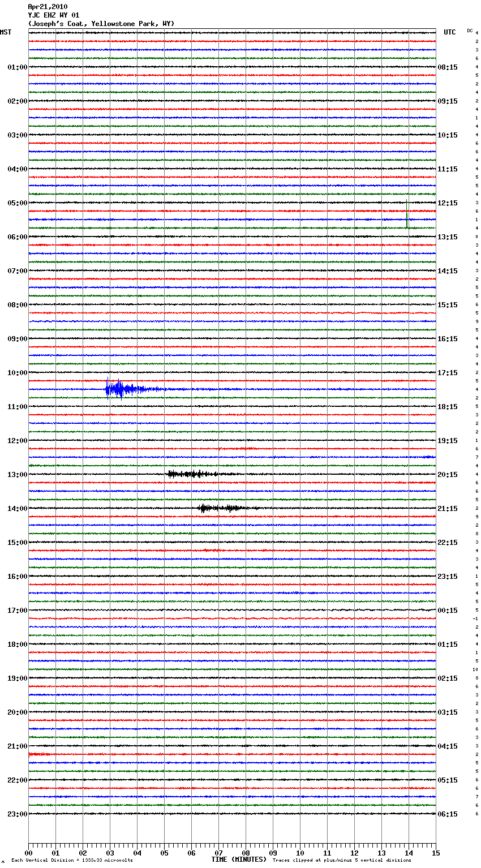Click the 04:15 UTC time label
Screen dimensions: 481x868
448,746
